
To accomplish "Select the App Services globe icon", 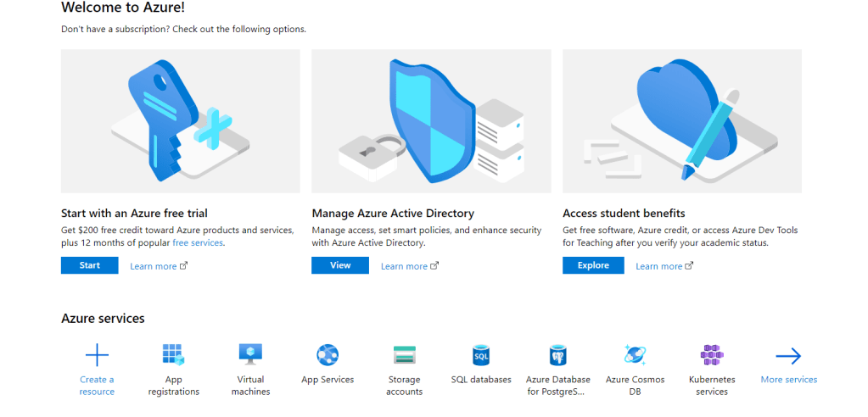I will pos(328,354).
